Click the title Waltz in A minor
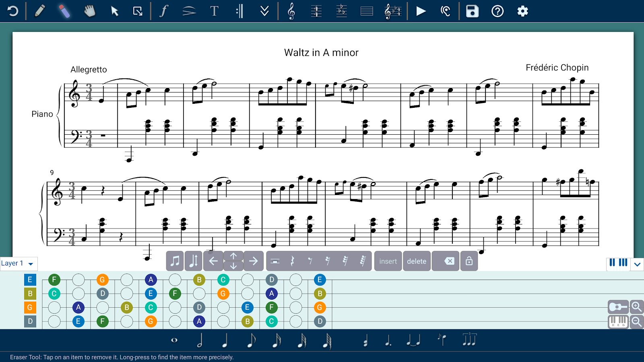644x362 pixels. point(321,53)
